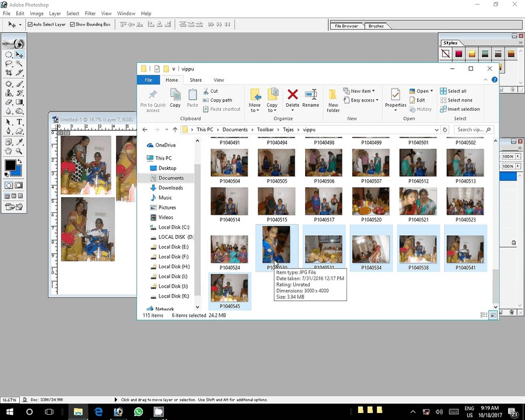Switch to the View ribbon tab

(x=219, y=80)
